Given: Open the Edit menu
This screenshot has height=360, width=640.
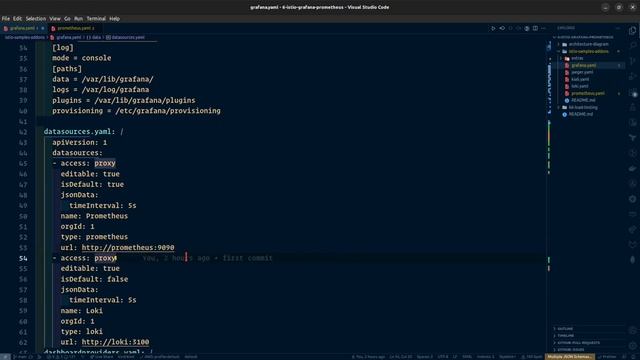Looking at the screenshot, I should click(17, 18).
